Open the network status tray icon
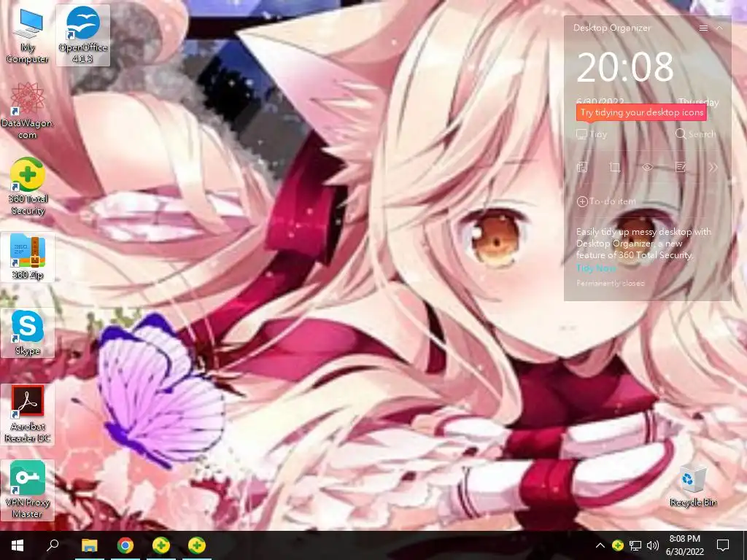This screenshot has width=747, height=560. pos(635,545)
